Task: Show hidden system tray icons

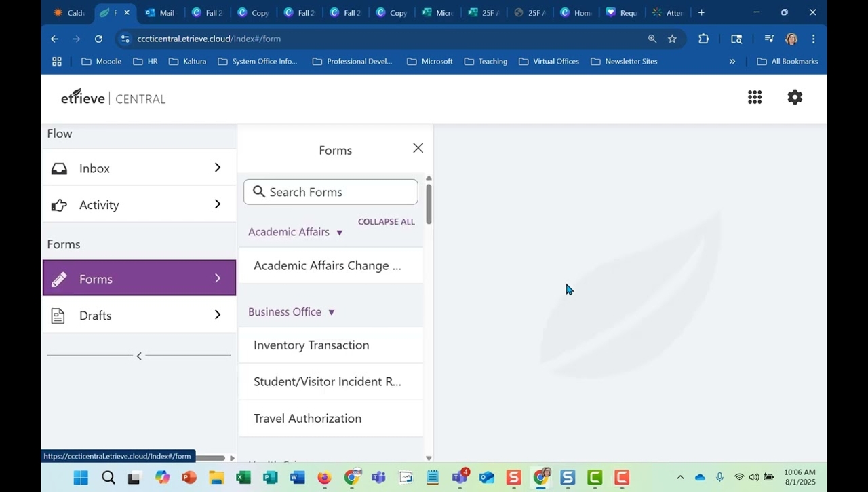Action: tap(680, 477)
